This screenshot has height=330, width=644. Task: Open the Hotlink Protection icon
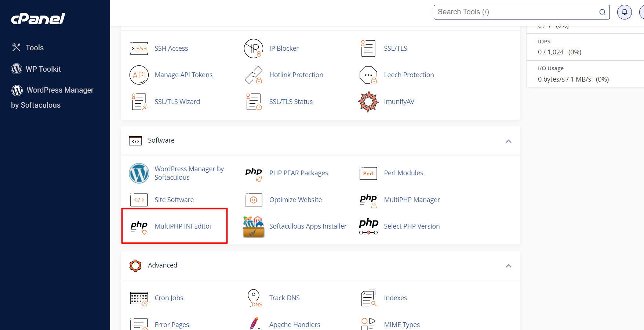(254, 75)
